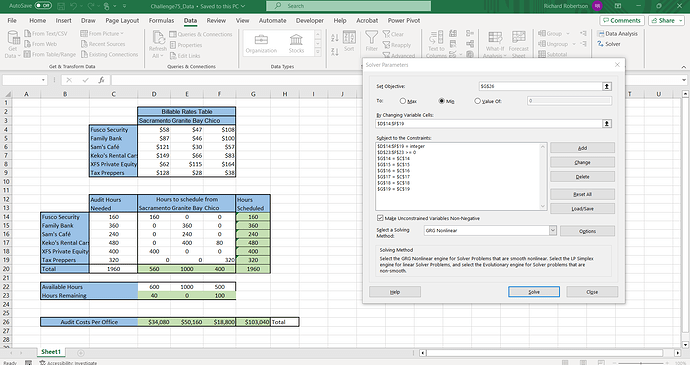Select constraint $D$14:$F$19 = integer
Image resolution: width=690 pixels, height=365 pixels.
click(401, 146)
